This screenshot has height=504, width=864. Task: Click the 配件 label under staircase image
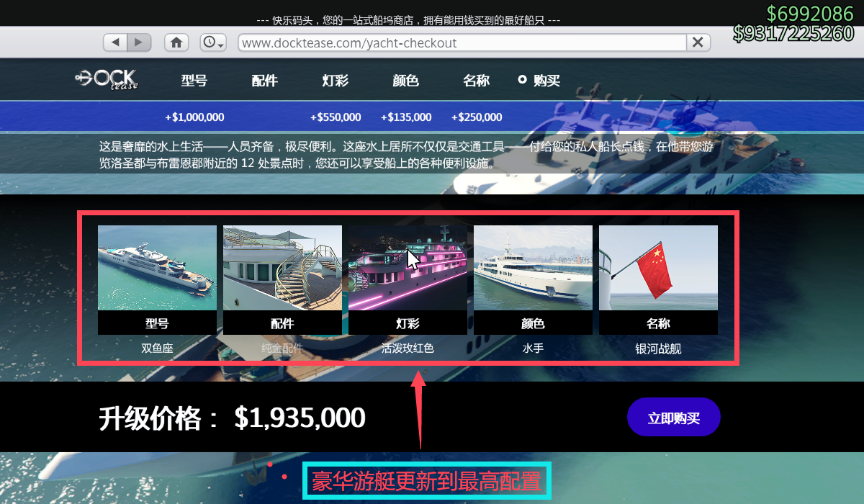[x=282, y=323]
